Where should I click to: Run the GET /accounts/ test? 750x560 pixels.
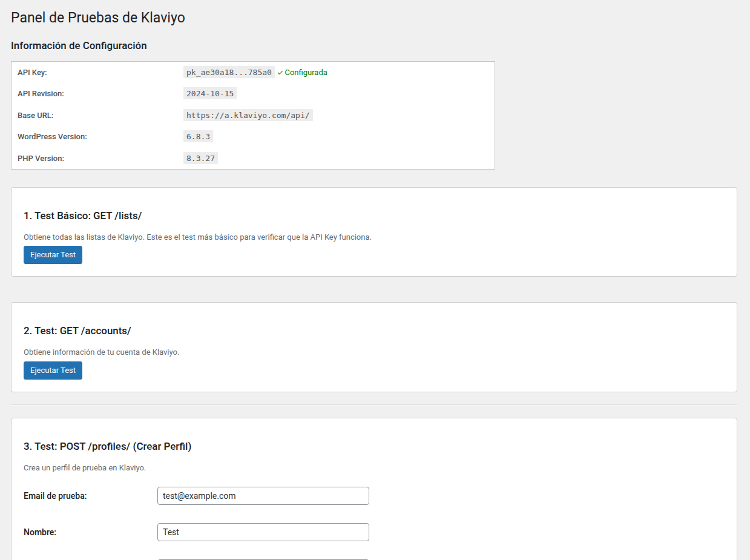click(53, 370)
